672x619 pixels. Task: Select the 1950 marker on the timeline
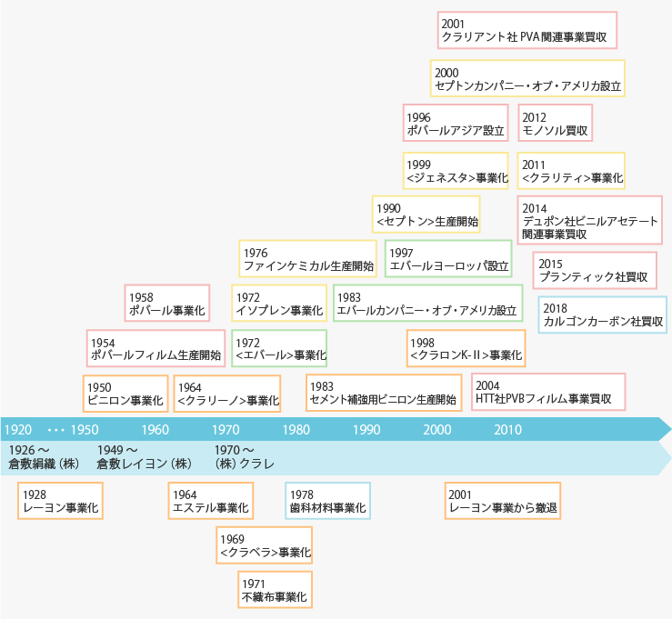pyautogui.click(x=85, y=430)
